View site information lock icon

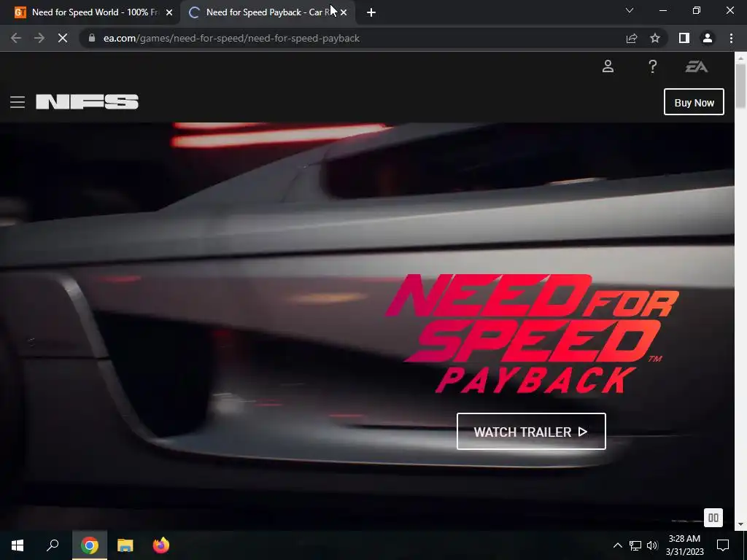(x=92, y=38)
